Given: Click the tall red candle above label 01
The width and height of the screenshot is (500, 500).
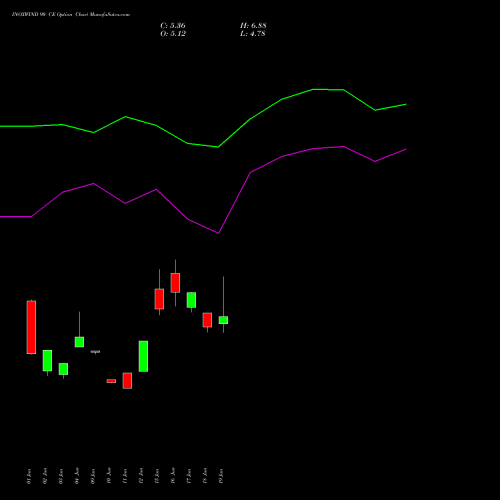Looking at the screenshot, I should (x=31, y=327).
